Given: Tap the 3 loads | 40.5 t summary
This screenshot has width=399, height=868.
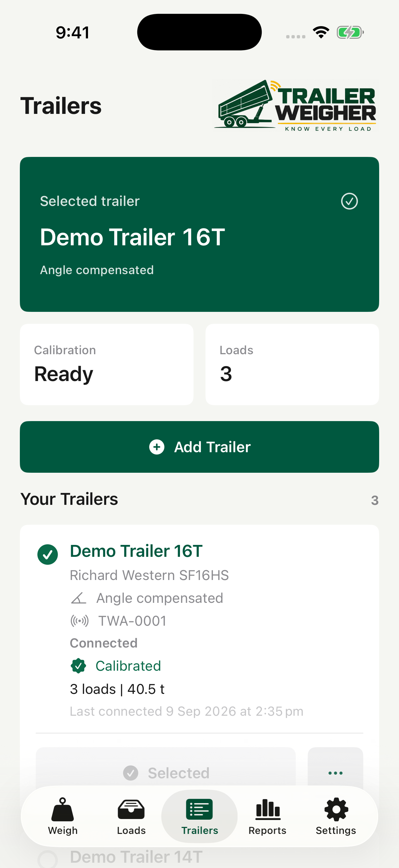Looking at the screenshot, I should tap(117, 689).
